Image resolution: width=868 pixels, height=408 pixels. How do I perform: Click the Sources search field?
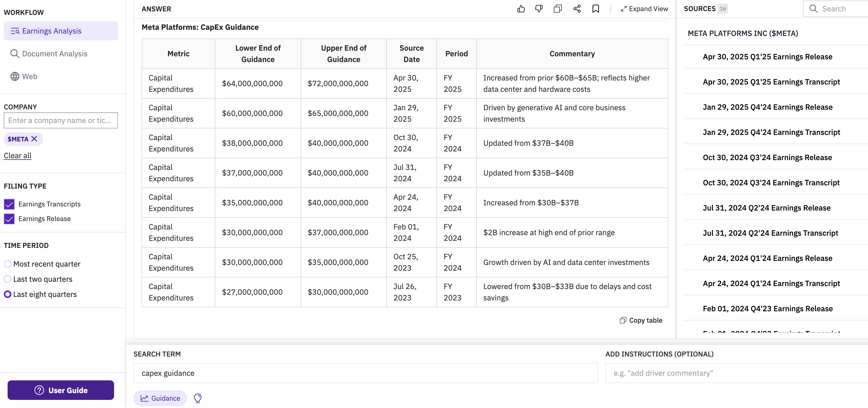pos(836,9)
